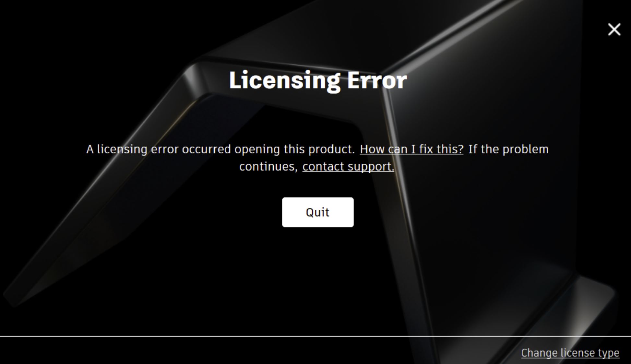The height and width of the screenshot is (364, 631).
Task: Close the Licensing Error dialog with X
Action: (614, 29)
